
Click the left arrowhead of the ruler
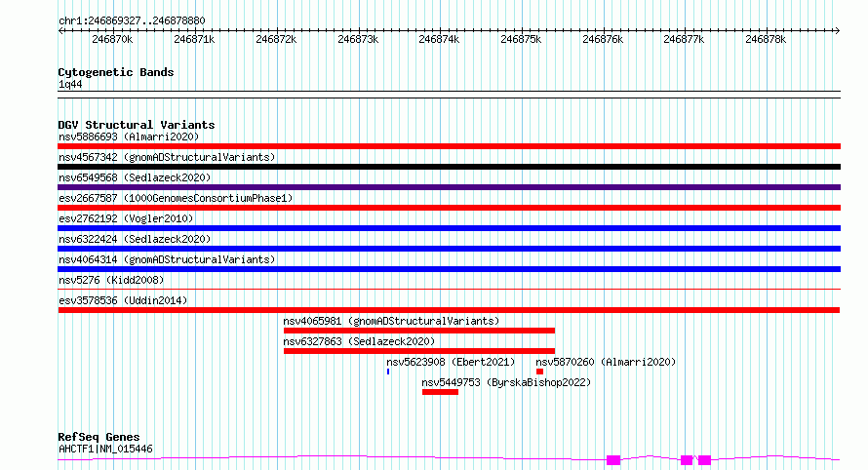pyautogui.click(x=60, y=30)
